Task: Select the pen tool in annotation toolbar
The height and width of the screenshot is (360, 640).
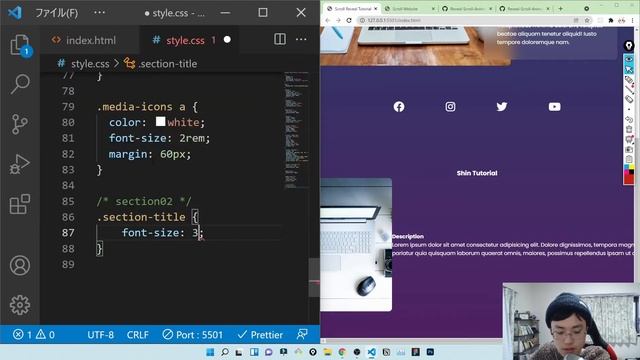Action: (x=629, y=80)
